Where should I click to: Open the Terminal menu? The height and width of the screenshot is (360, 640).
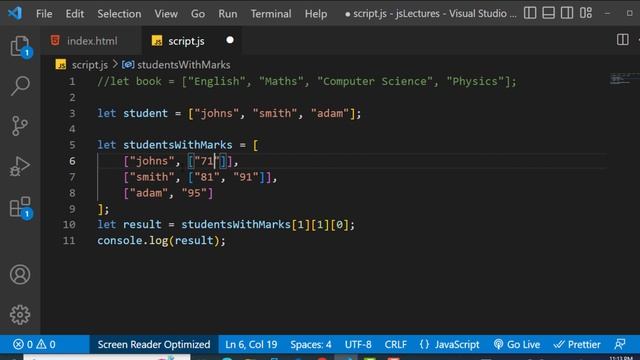(x=271, y=14)
